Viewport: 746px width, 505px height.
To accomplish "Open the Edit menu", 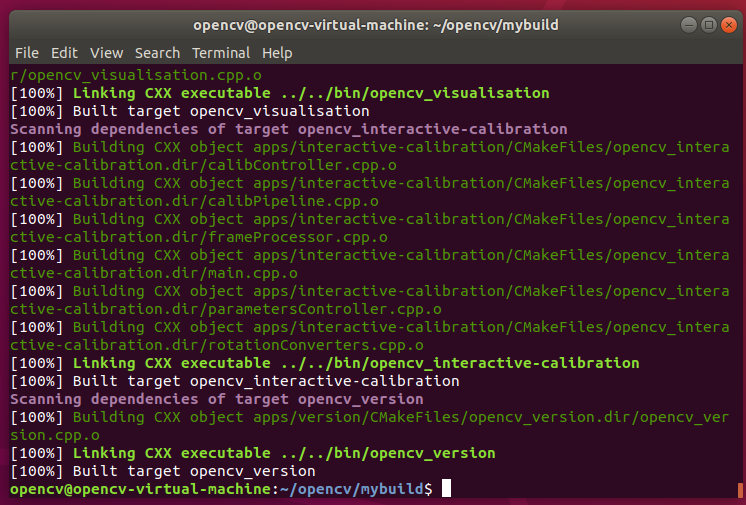I will (64, 53).
